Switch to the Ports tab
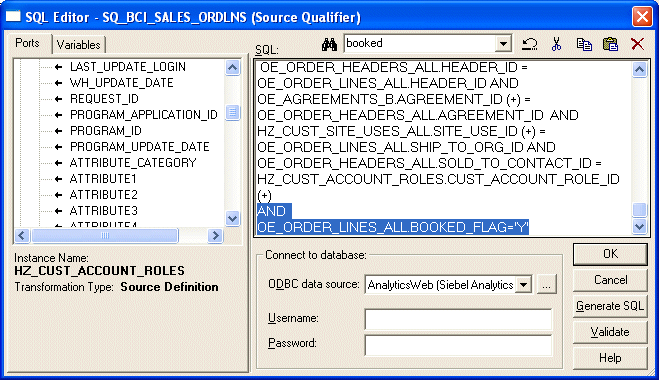The height and width of the screenshot is (380, 659). 27,43
